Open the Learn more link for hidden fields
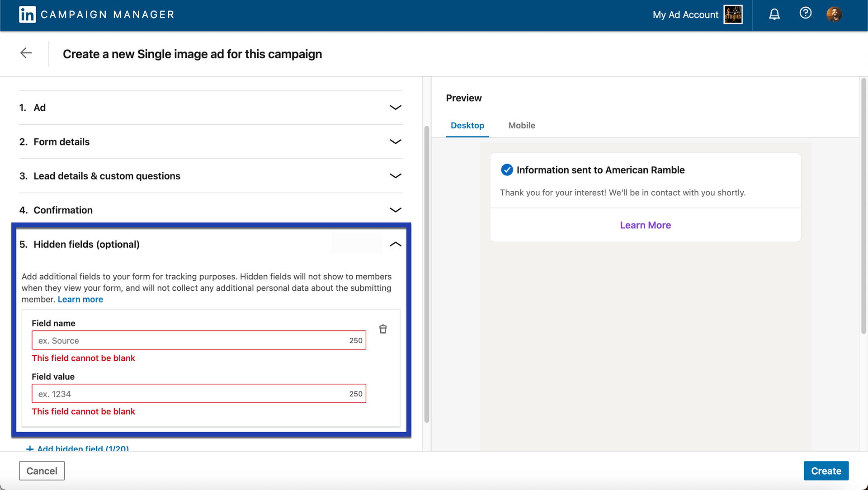Screen dimensions: 868x490 [x=80, y=300]
